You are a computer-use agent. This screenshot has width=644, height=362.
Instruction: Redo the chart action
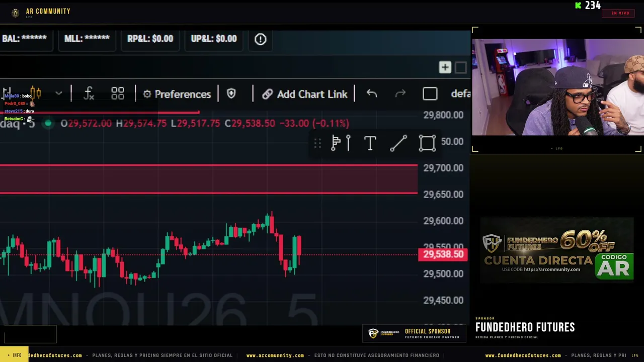pos(400,94)
